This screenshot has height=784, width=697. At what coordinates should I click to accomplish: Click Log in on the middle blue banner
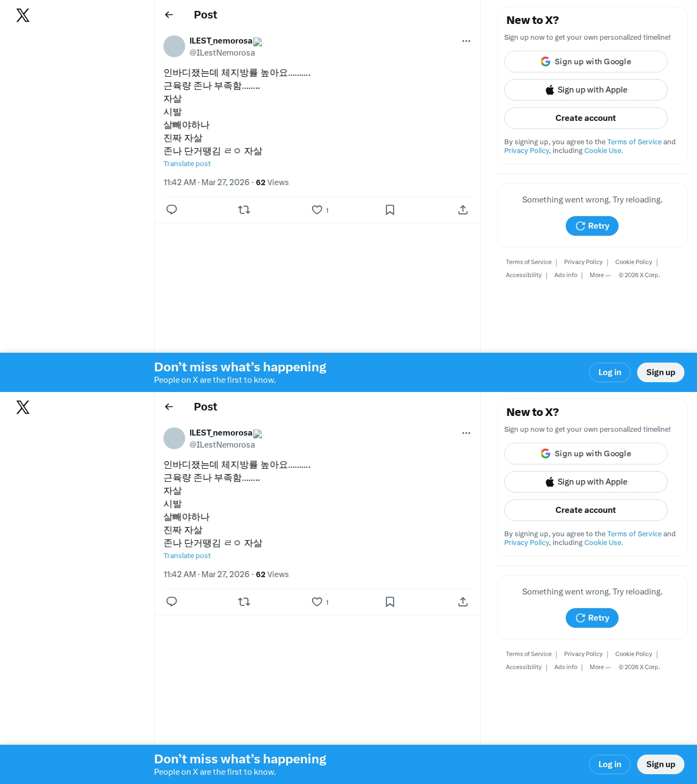coord(610,372)
